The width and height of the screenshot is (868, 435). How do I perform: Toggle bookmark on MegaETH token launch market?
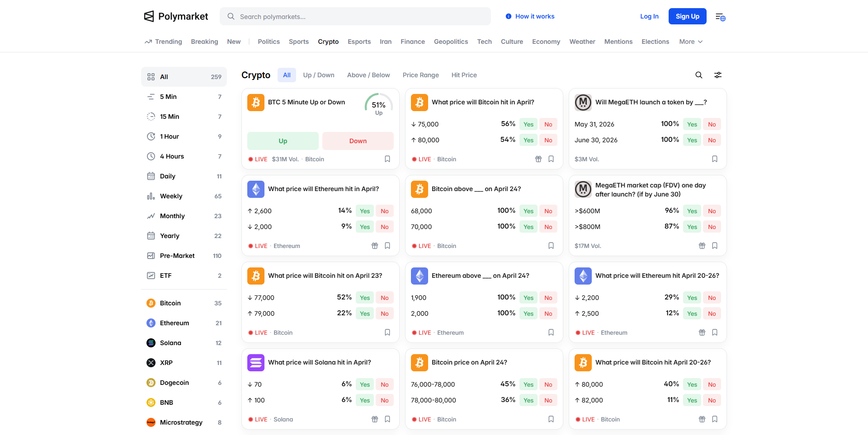(714, 159)
